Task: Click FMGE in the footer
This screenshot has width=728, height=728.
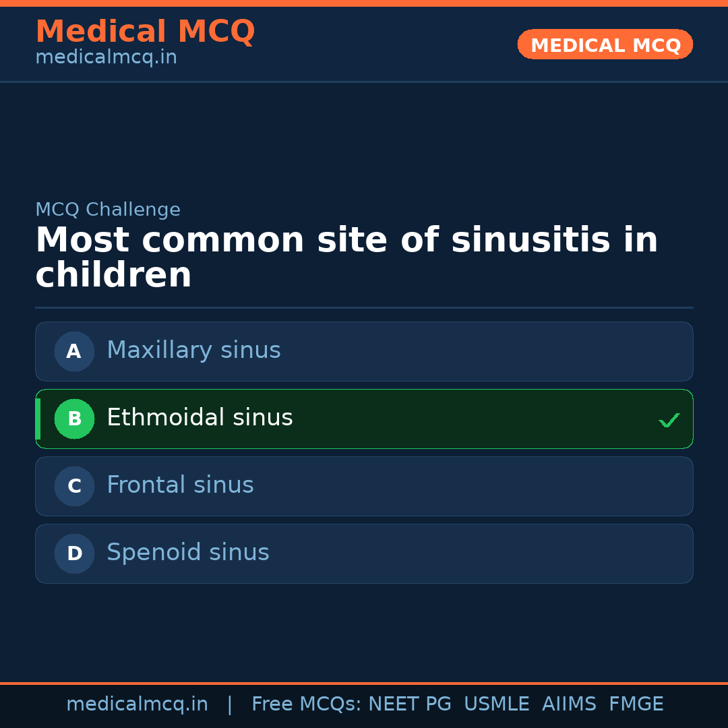Action: pyautogui.click(x=636, y=704)
